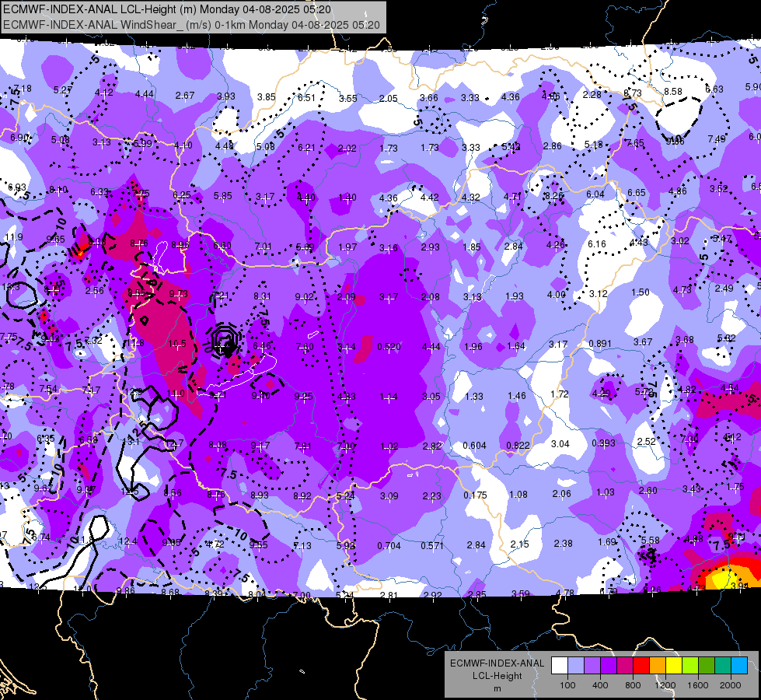Pick the medium purple legend swatch
This screenshot has width=761, height=700.
(592, 665)
